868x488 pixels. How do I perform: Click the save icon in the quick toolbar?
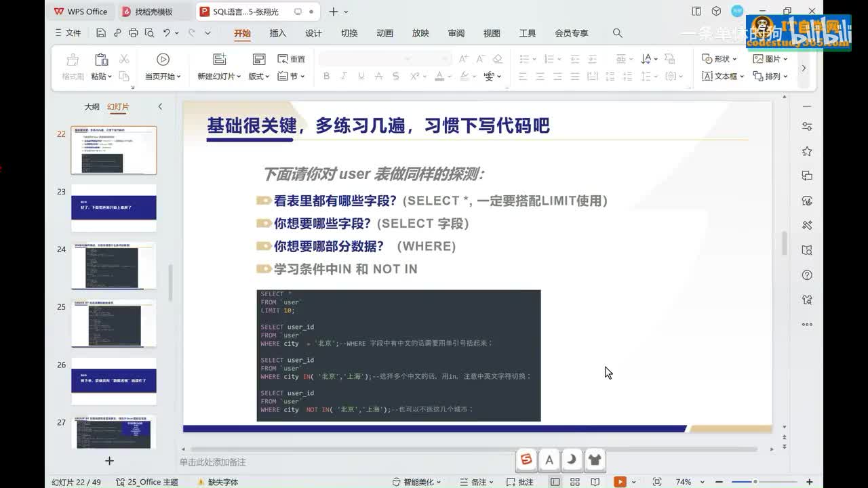coord(101,33)
